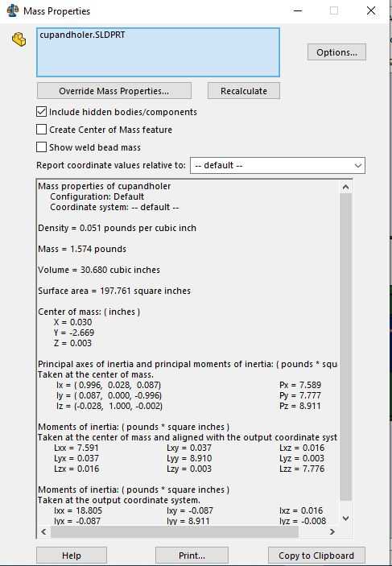The image size is (392, 566).
Task: Close the Mass Properties window
Action: 371,10
